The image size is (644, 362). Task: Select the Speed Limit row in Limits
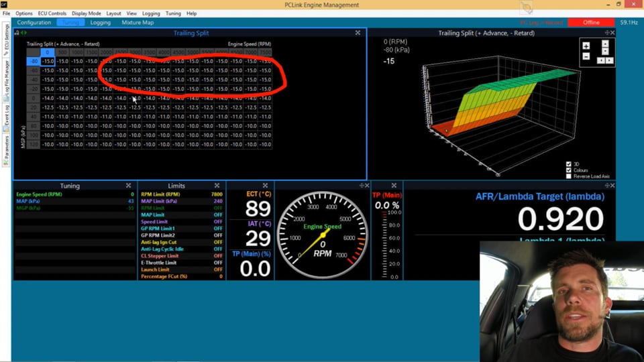182,222
